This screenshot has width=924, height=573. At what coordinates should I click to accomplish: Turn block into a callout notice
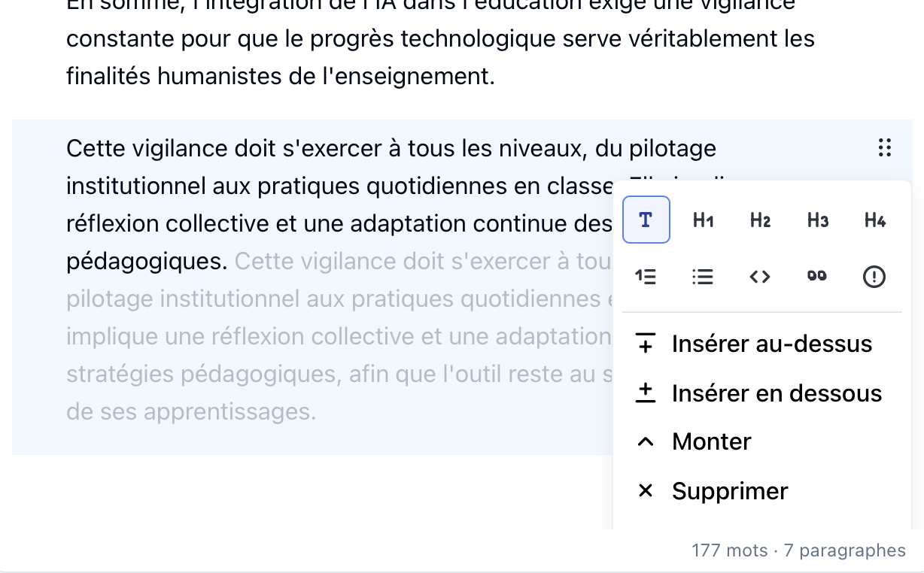874,277
